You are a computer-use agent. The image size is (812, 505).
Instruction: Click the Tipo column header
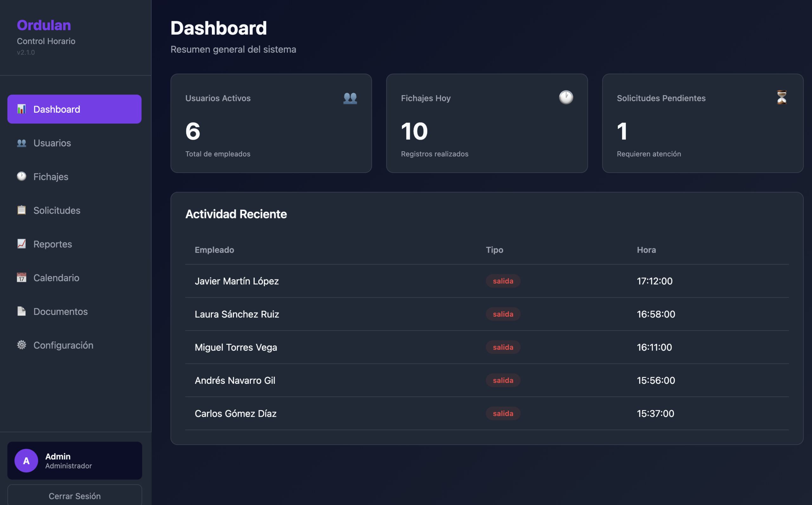pos(494,250)
